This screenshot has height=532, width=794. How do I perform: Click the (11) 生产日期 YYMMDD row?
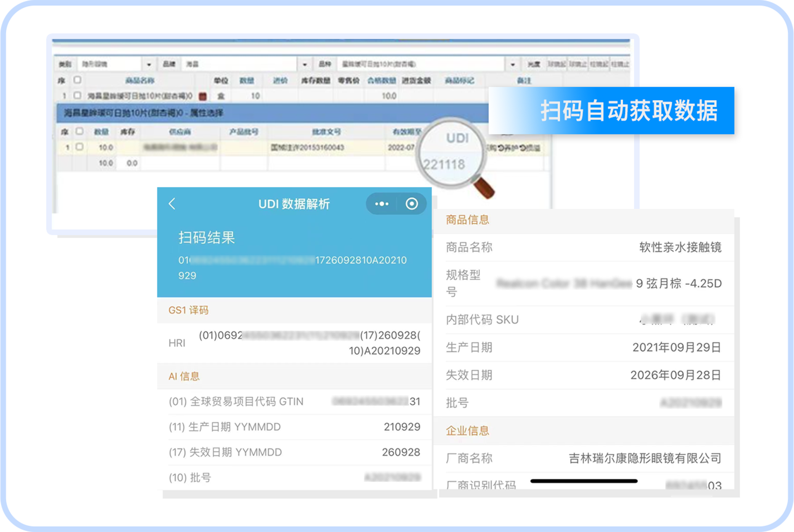[294, 427]
